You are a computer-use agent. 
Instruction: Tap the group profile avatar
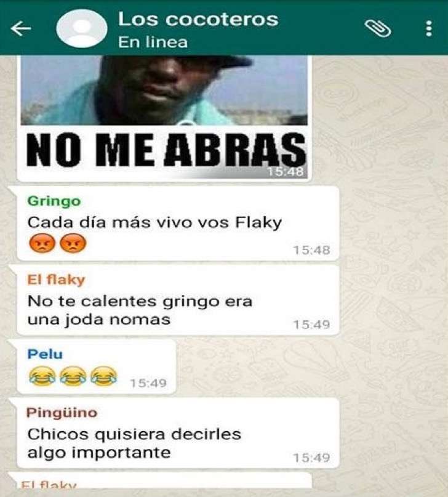tap(82, 28)
